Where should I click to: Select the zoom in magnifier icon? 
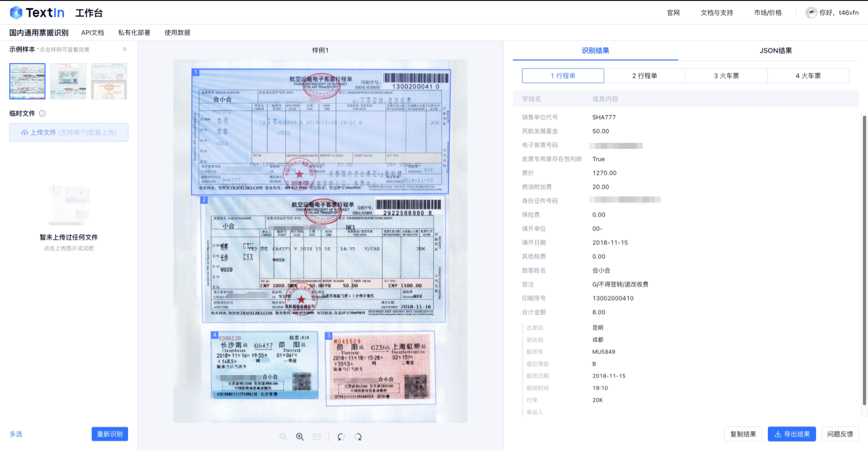tap(300, 437)
